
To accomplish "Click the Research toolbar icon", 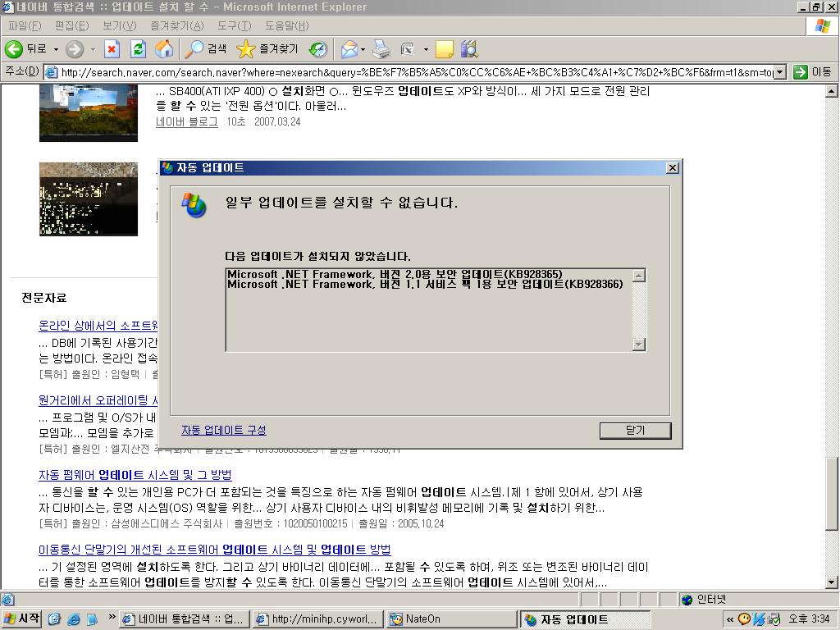I will [469, 49].
